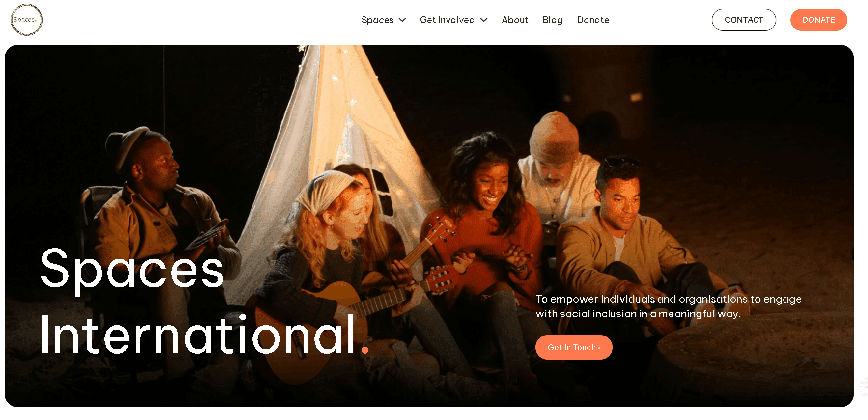The width and height of the screenshot is (868, 420).
Task: Click the outlined CONTACT button
Action: 744,20
